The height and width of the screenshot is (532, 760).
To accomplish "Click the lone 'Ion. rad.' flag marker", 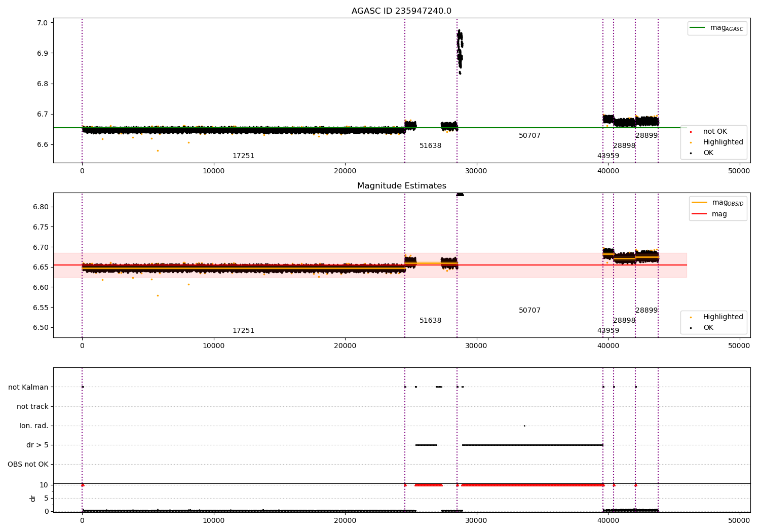I will [524, 426].
